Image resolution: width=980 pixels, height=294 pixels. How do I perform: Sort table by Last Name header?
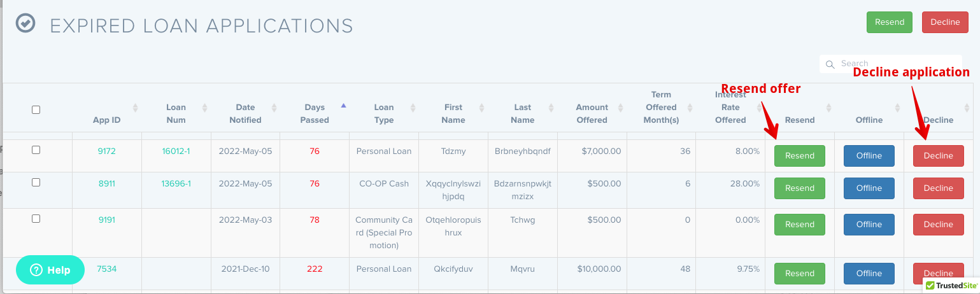[x=522, y=113]
